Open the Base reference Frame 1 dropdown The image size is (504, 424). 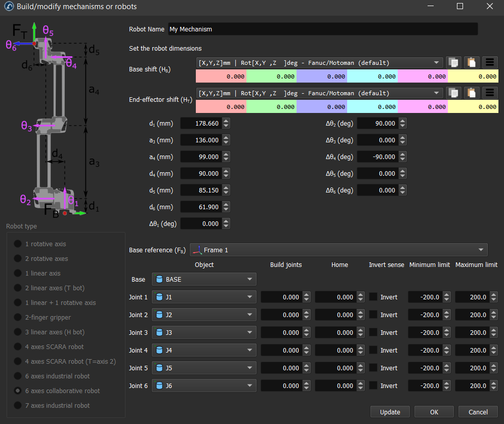click(338, 250)
